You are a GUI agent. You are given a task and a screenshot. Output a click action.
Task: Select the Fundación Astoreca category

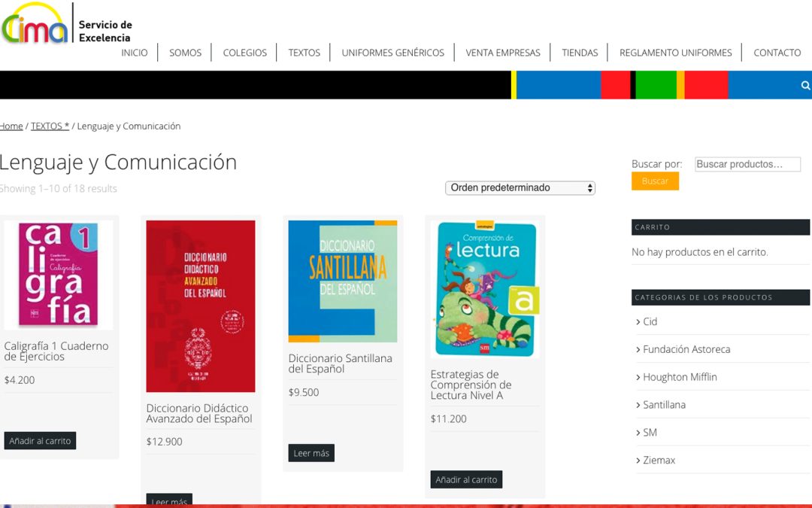[x=686, y=349]
